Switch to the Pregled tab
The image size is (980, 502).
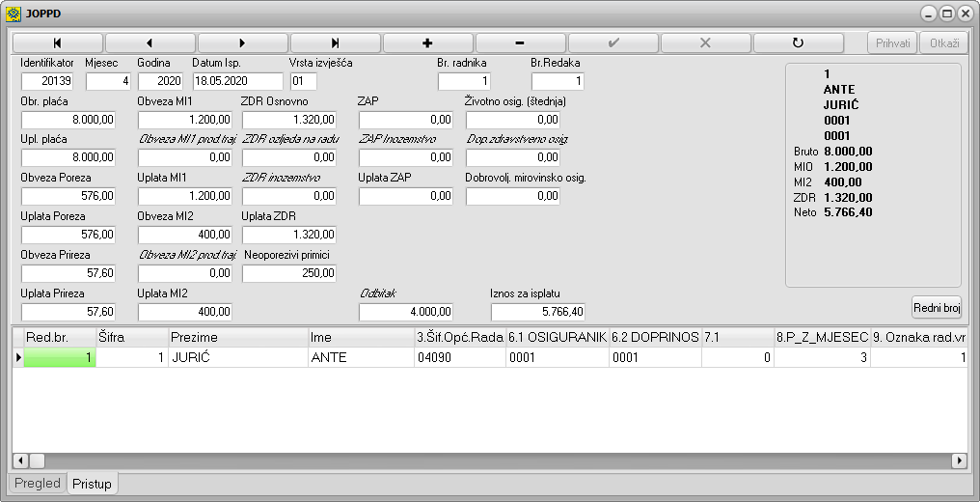pyautogui.click(x=38, y=484)
